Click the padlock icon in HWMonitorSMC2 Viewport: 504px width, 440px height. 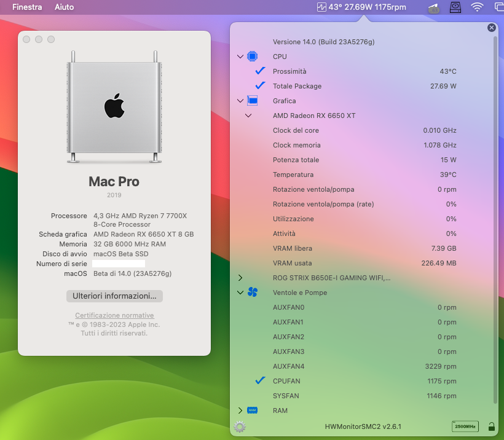[492, 426]
